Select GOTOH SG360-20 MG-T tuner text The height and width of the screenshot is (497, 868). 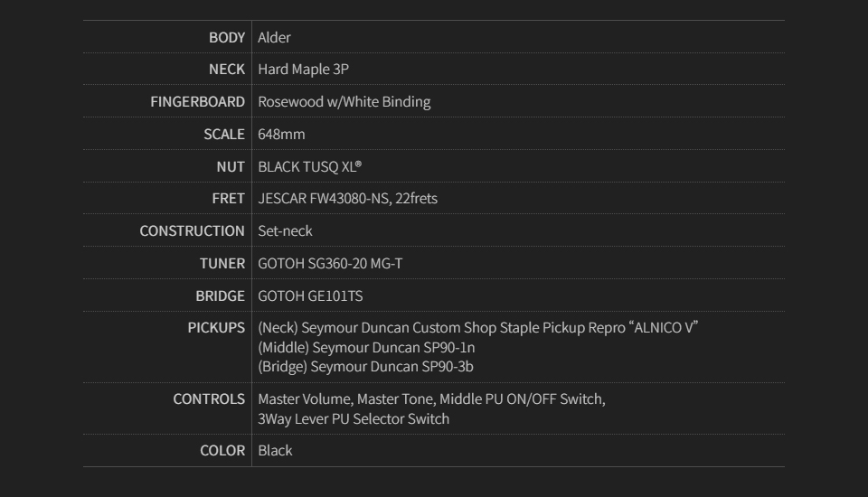pos(330,264)
